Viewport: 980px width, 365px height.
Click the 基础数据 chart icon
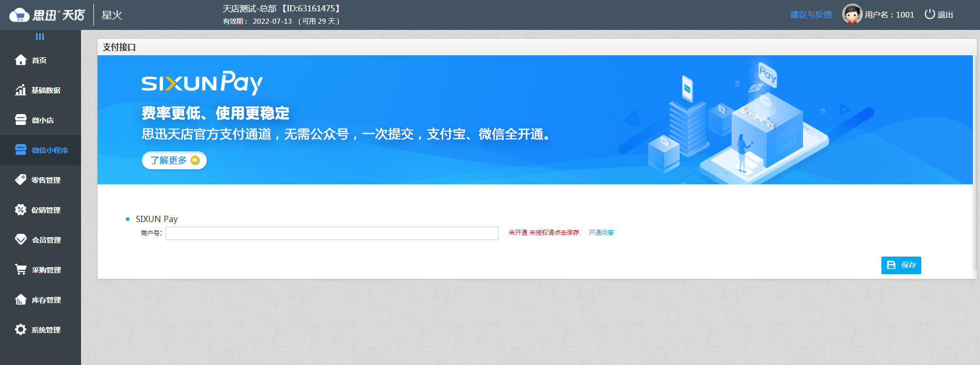click(21, 90)
